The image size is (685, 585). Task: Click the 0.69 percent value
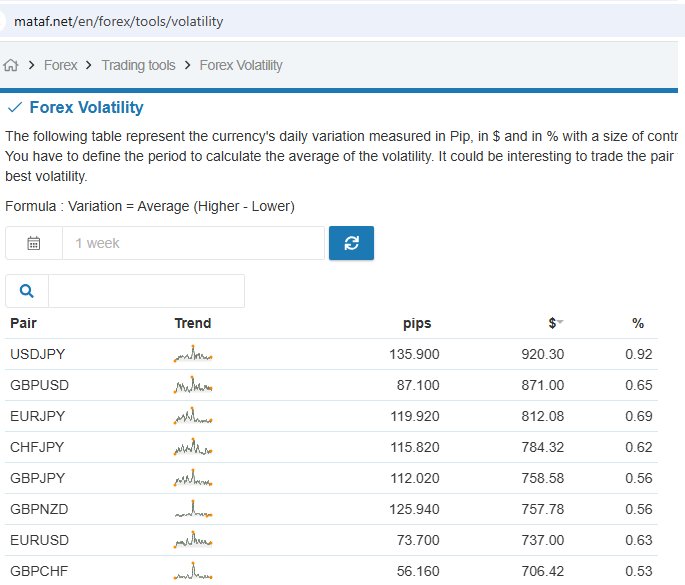[x=639, y=416]
